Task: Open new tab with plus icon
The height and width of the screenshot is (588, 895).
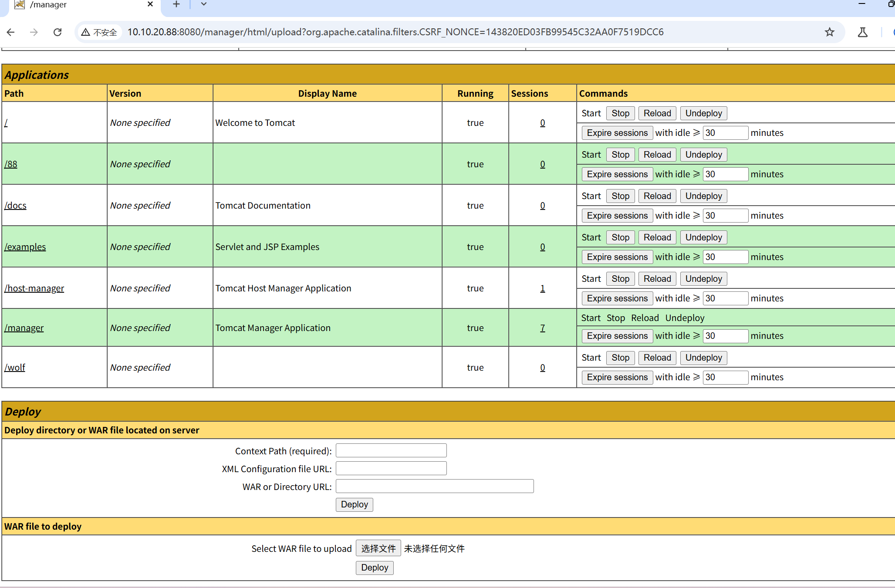Action: (176, 4)
